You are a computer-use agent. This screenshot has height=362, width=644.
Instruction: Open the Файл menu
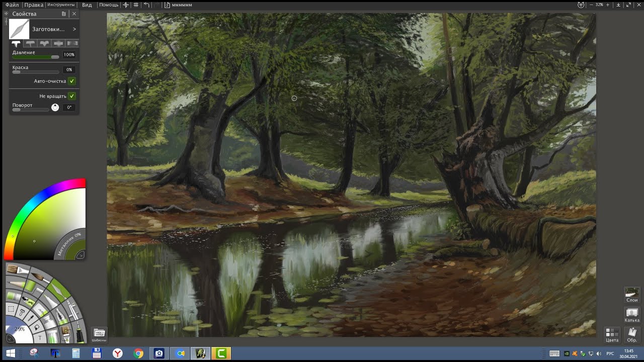(12, 5)
